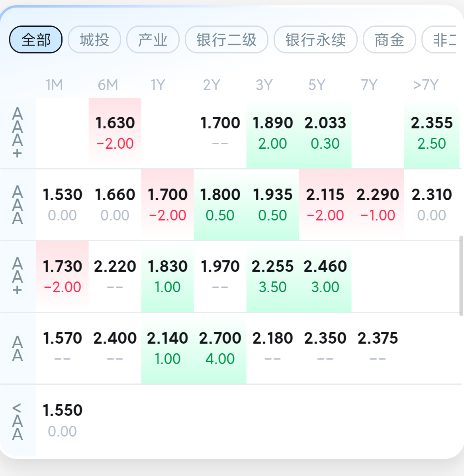Open the <AA 1M cell 1.550

tap(63, 419)
